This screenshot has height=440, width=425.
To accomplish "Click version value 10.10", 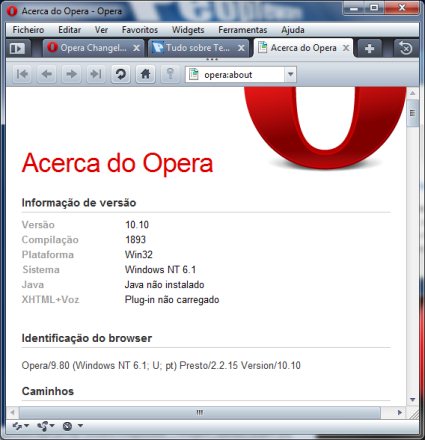I will pos(137,225).
